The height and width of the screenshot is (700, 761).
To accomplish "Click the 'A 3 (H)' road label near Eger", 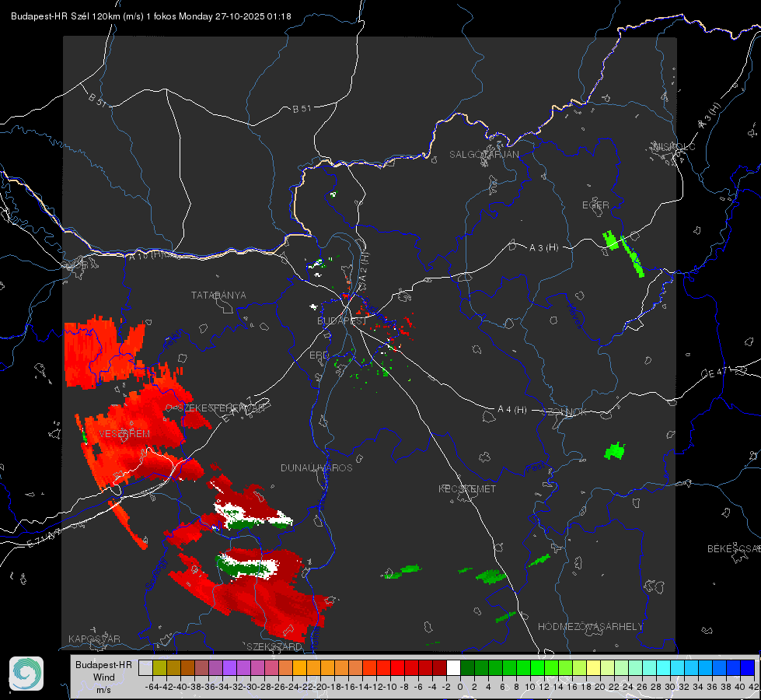I will click(x=543, y=248).
